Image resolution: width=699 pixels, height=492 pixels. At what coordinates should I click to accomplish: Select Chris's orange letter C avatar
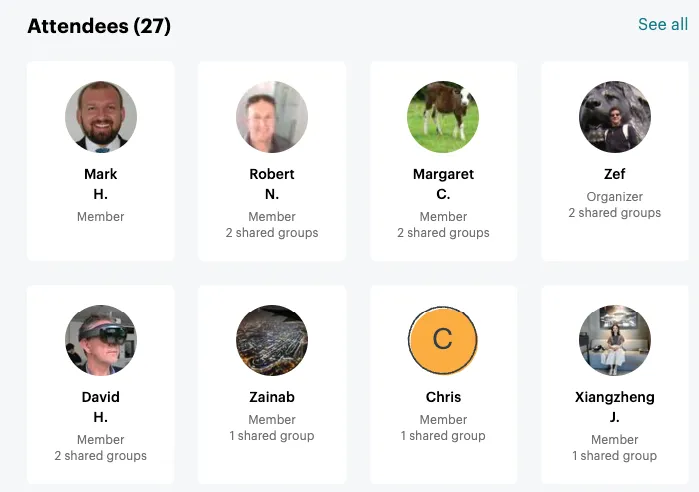point(443,340)
